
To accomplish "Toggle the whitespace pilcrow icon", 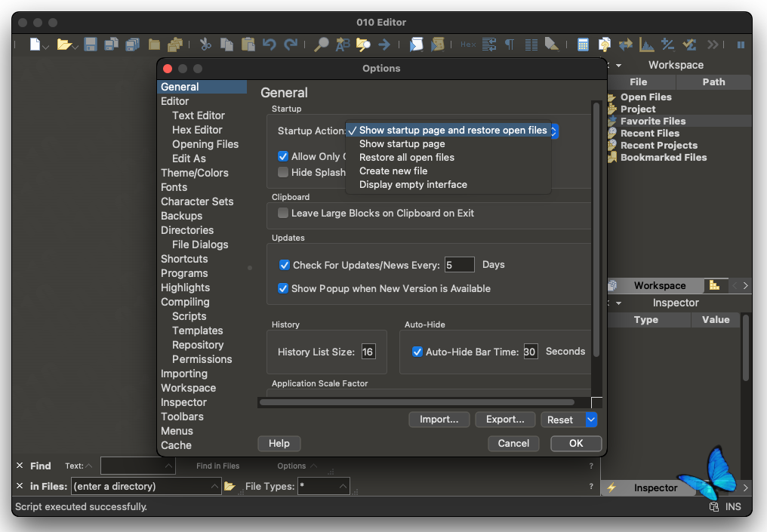I will coord(510,45).
